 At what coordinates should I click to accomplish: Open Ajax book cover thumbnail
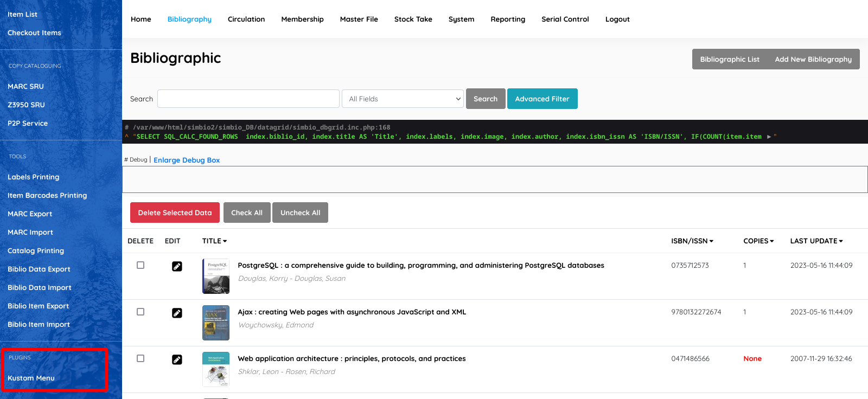pos(215,323)
